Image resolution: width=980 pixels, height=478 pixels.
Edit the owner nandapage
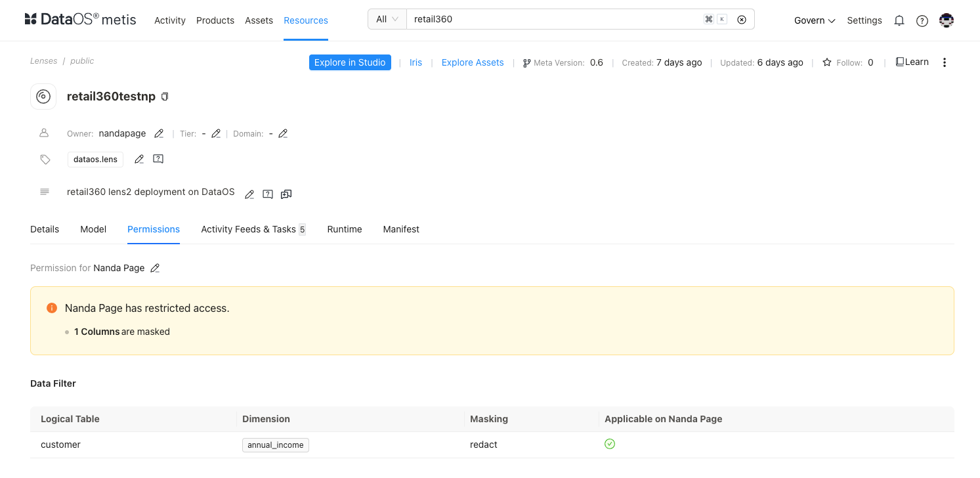tap(159, 134)
